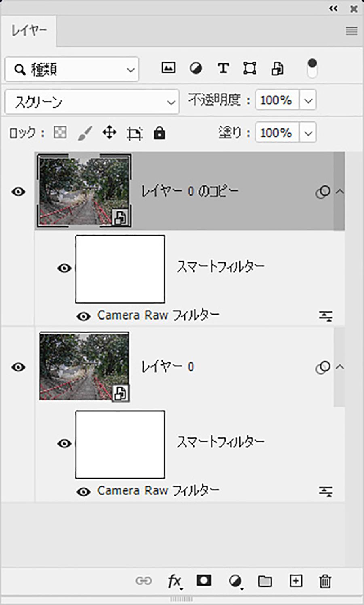
Task: Select the レイヤー tab
Action: [29, 31]
